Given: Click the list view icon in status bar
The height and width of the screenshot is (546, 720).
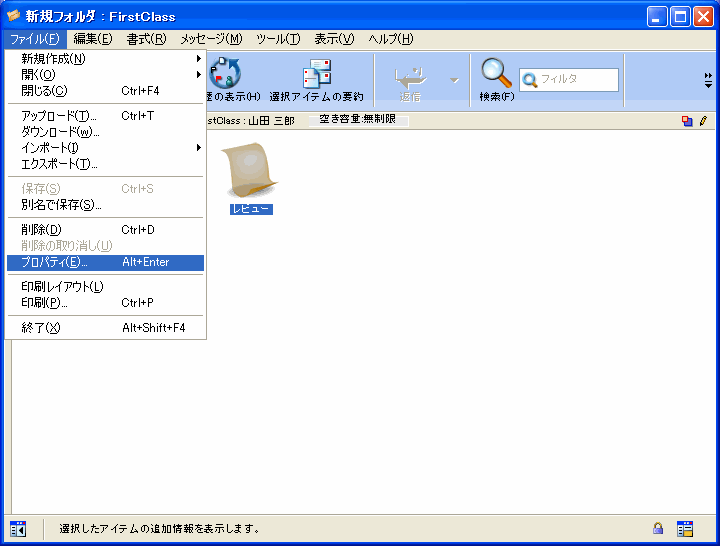Looking at the screenshot, I should (685, 528).
